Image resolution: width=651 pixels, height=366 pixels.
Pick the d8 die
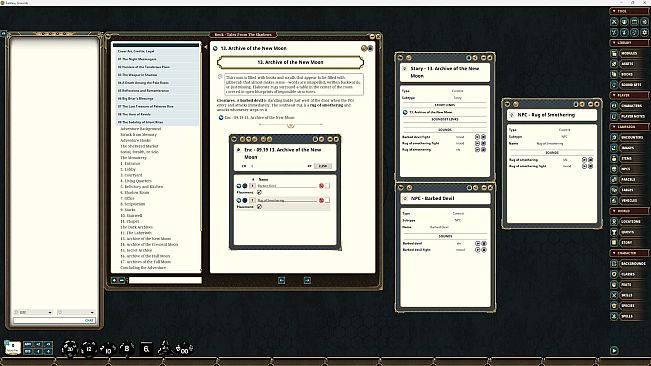127,349
